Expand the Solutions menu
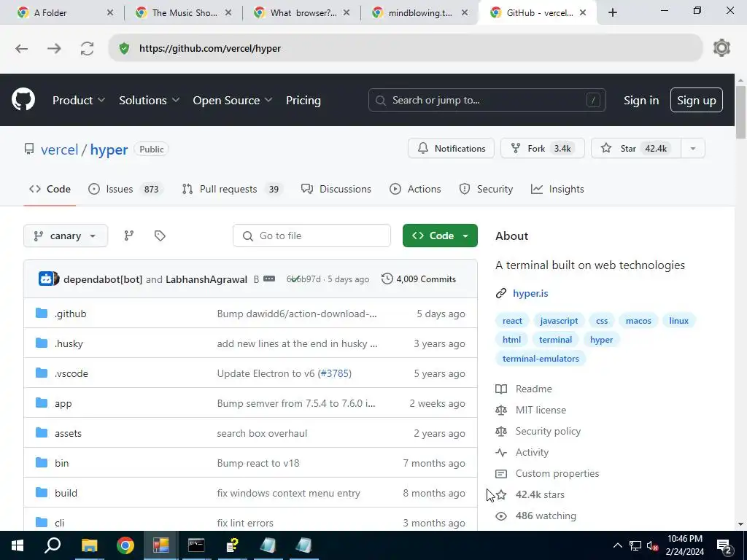The image size is (747, 560). [149, 100]
